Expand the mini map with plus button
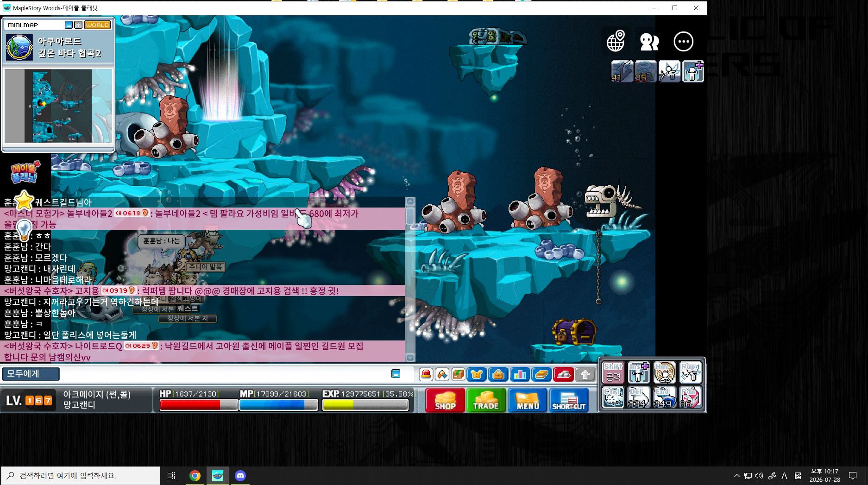868x485 pixels. [x=78, y=25]
